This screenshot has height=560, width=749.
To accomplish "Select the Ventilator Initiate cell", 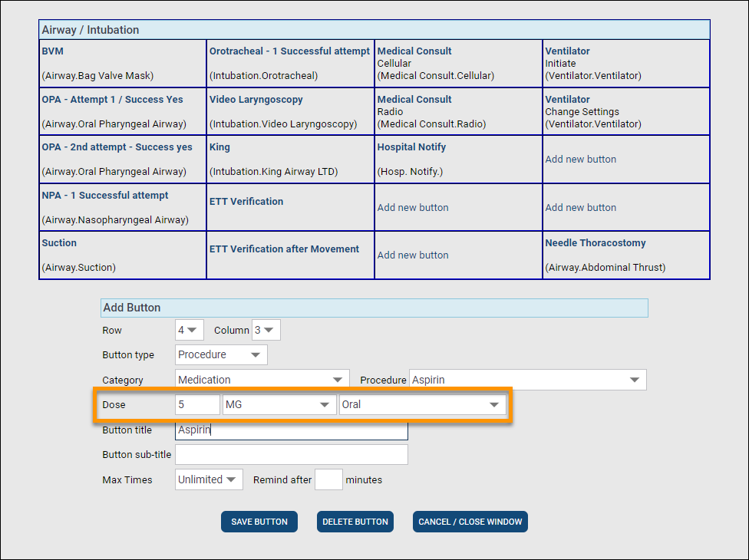I will click(626, 64).
